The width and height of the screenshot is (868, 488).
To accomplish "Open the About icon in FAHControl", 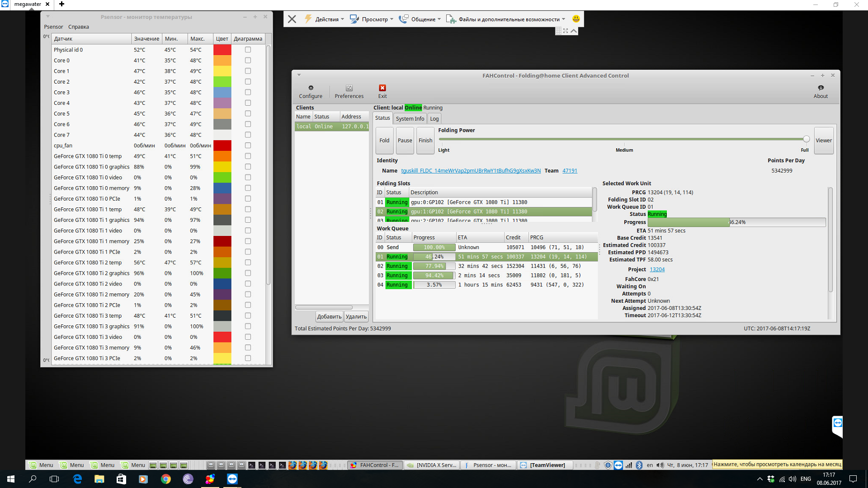I will tap(821, 88).
